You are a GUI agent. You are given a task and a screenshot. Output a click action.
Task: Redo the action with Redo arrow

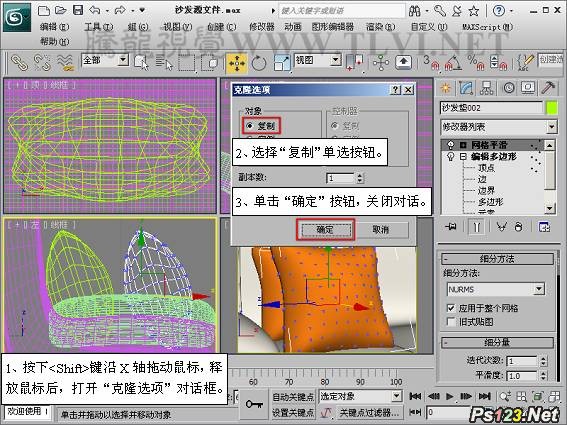click(x=120, y=10)
